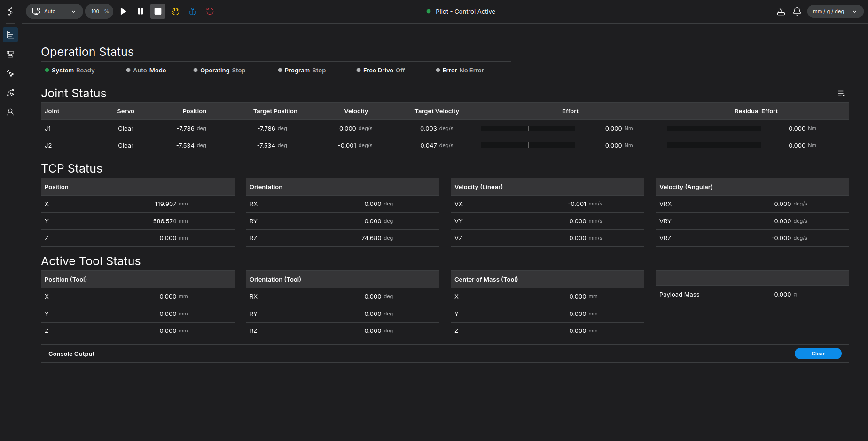Pause the running program
868x441 pixels.
tap(141, 11)
